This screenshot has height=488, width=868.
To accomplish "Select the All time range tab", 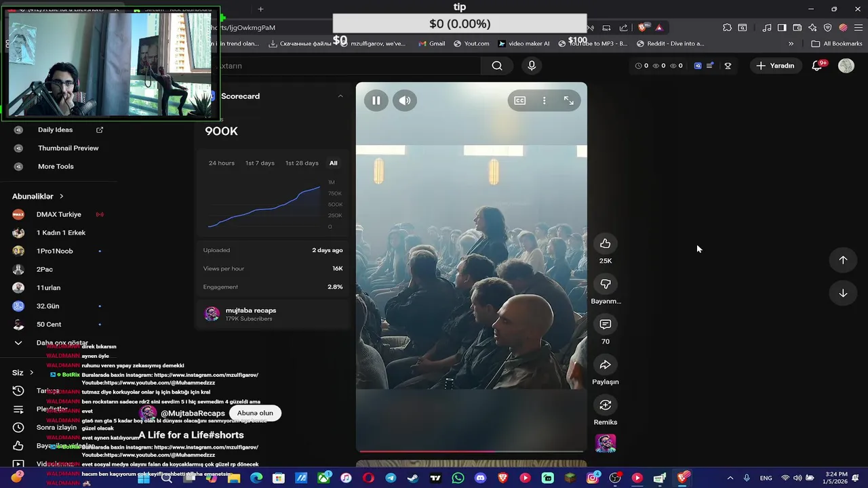I will [333, 163].
